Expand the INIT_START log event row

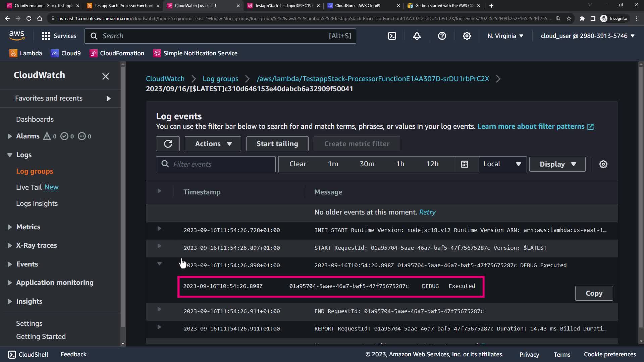pos(159,229)
